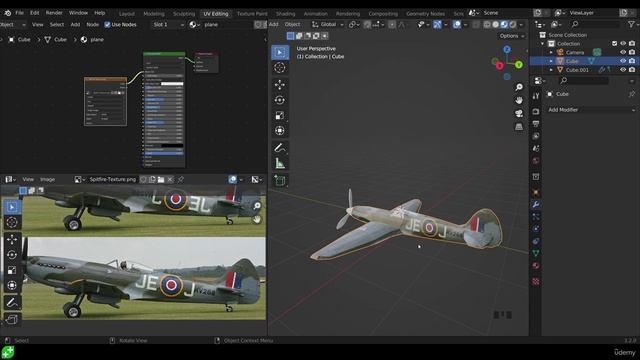Viewport: 640px width, 360px height.
Task: Click the zoom view magnifier in 3D viewport
Action: coord(519,87)
